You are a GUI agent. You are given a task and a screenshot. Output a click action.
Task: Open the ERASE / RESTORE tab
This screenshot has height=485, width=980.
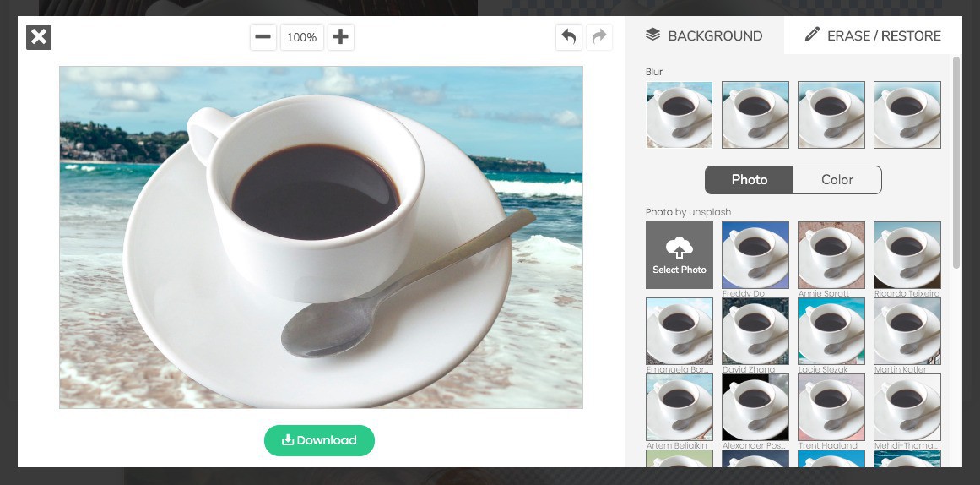tap(873, 35)
